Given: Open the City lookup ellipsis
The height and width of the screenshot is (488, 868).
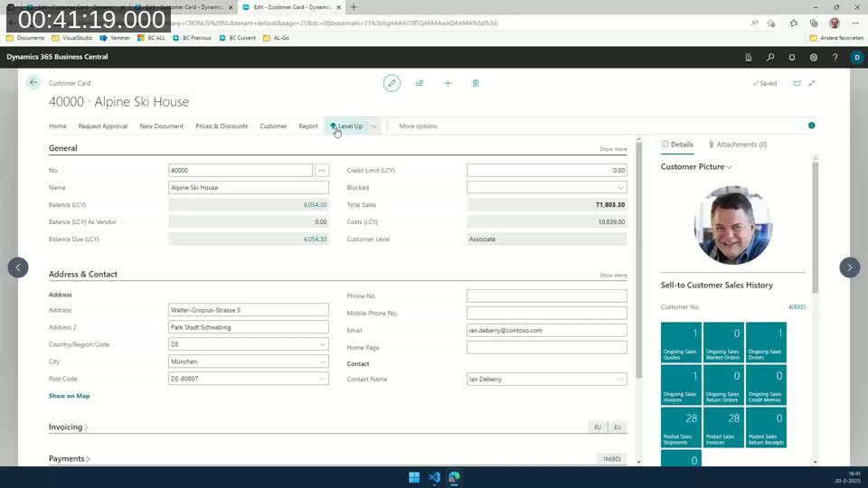Looking at the screenshot, I should tap(322, 361).
